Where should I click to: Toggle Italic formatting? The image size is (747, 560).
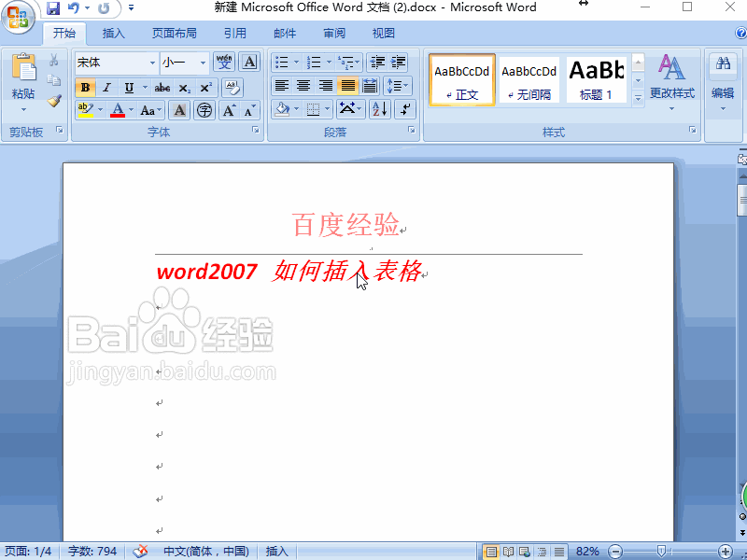pos(106,88)
